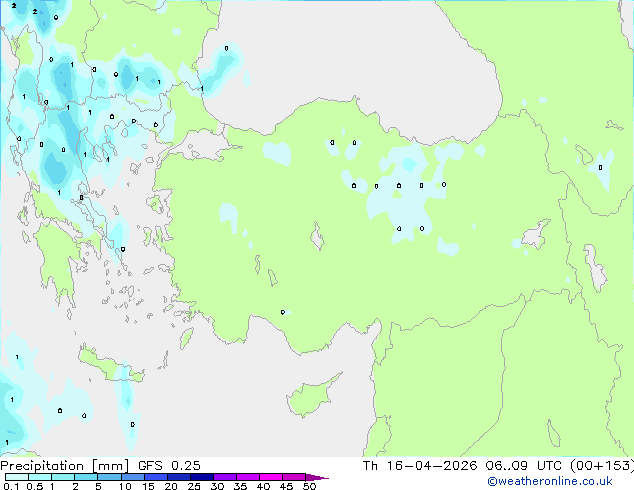634x490 pixels.
Task: Click the legend arrow tip beyond 50
Action: point(317,477)
